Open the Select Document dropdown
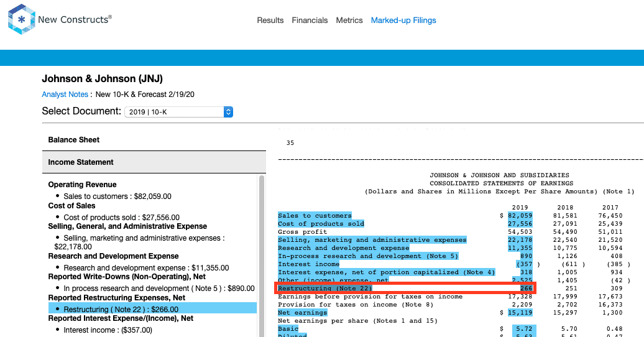Screen dimensions: 644x337 coord(178,112)
